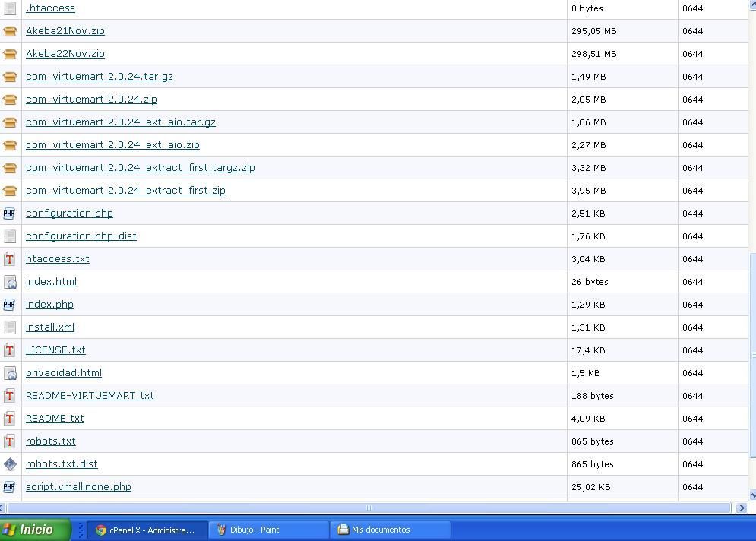Screen dimensions: 756x541
Task: Open the configuration.php link
Action: tap(69, 213)
